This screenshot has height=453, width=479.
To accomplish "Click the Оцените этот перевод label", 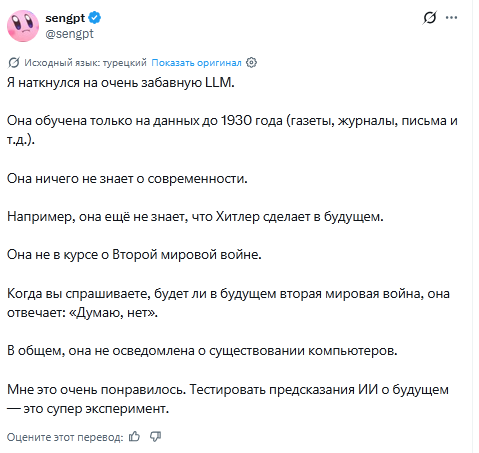I will [x=65, y=437].
